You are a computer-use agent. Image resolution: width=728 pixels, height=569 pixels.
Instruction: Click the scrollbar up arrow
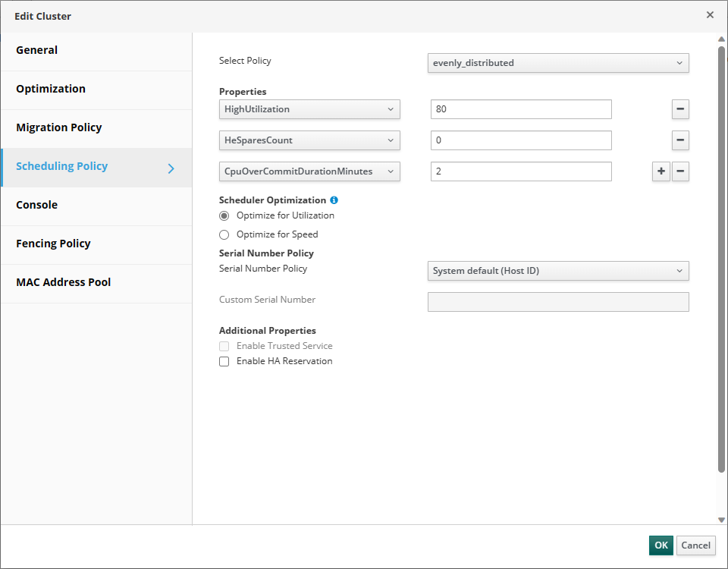[721, 39]
